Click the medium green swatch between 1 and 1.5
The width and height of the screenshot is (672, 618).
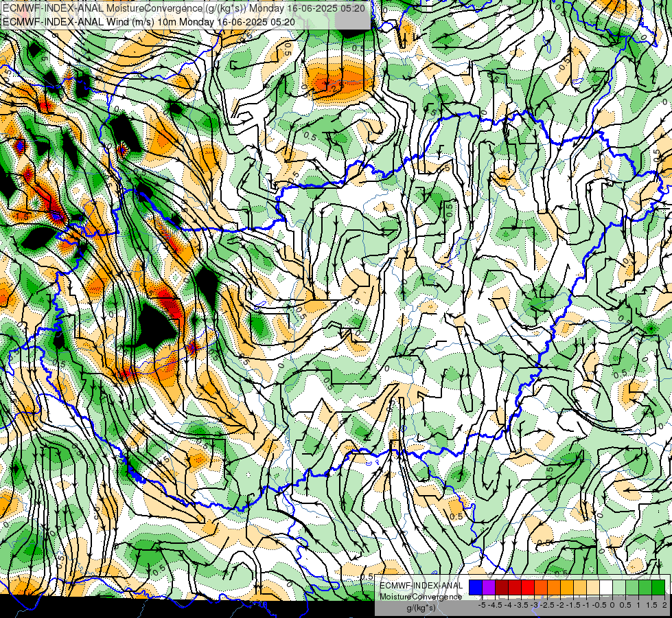point(645,588)
